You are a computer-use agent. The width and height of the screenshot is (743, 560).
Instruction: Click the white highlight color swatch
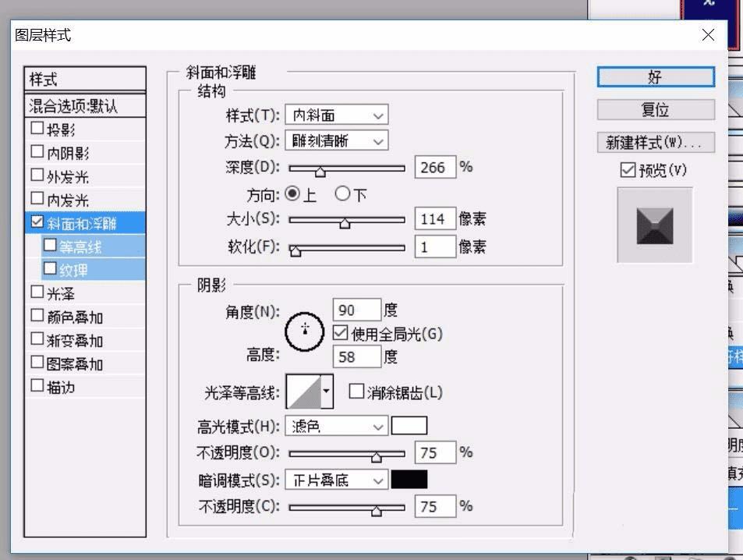409,426
